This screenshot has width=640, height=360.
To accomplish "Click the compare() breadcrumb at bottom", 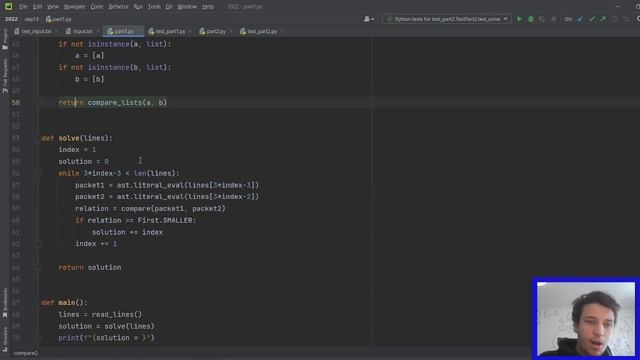I will (26, 353).
